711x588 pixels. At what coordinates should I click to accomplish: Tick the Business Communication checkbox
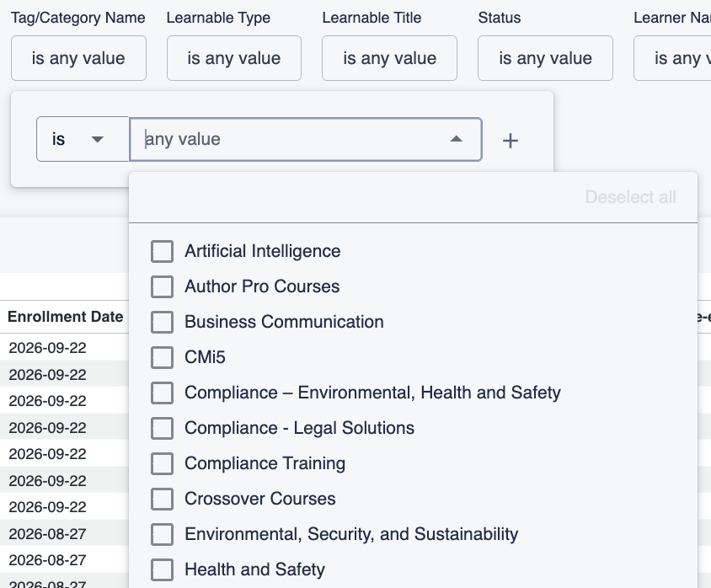pos(162,322)
